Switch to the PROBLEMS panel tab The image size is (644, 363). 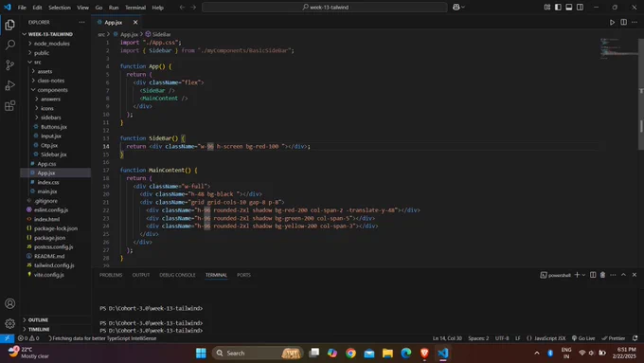pyautogui.click(x=111, y=275)
